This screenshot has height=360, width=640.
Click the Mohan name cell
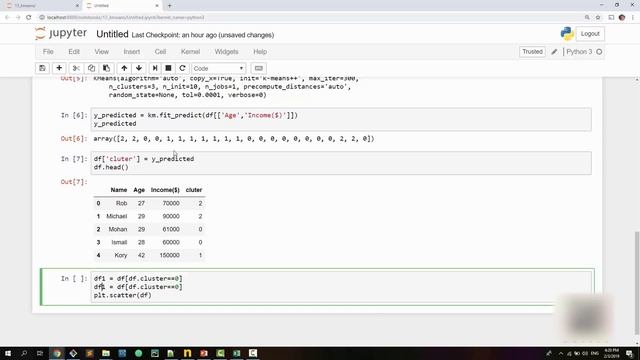[118, 229]
